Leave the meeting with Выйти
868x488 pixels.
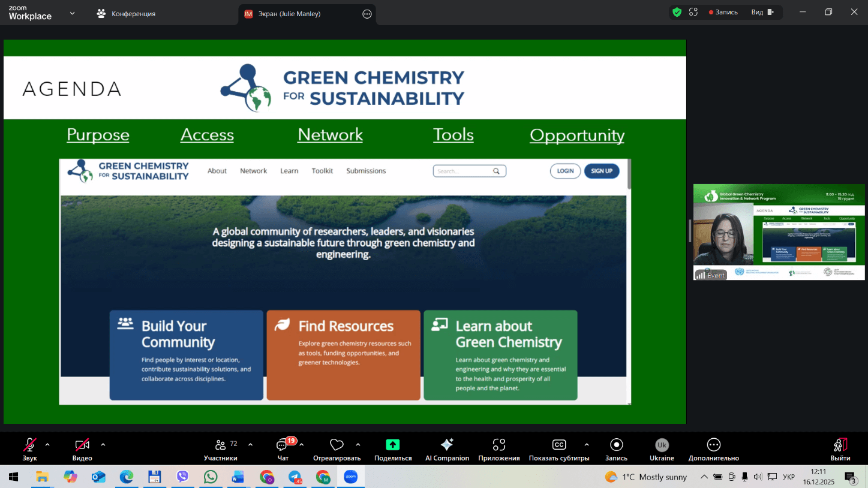point(840,448)
